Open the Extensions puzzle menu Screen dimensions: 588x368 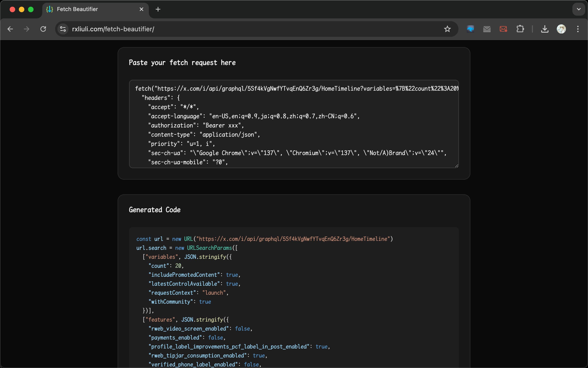pos(520,29)
